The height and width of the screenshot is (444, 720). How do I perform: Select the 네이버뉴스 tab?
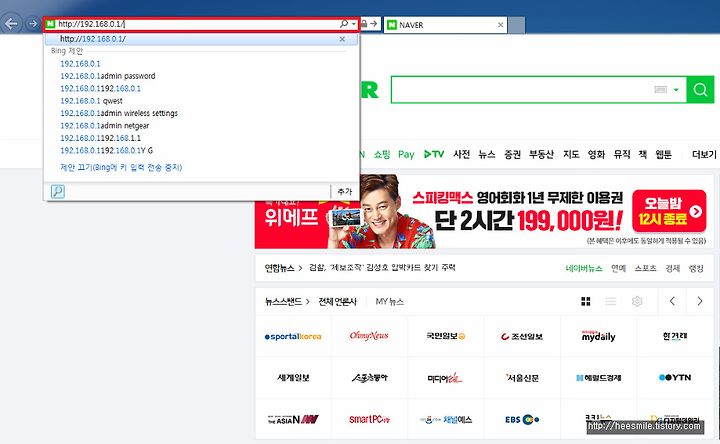click(x=584, y=268)
